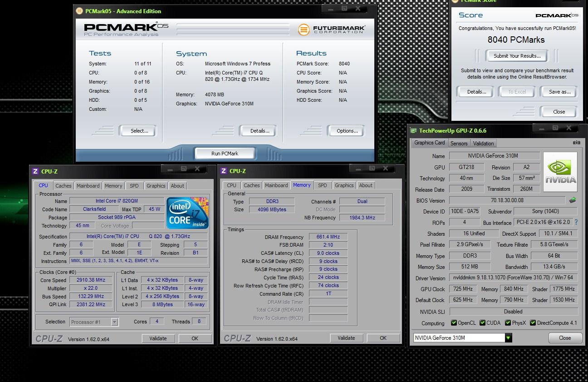Screen dimensions: 588x382
Task: Switch to Validation tab in GPU-Z
Action: point(483,143)
